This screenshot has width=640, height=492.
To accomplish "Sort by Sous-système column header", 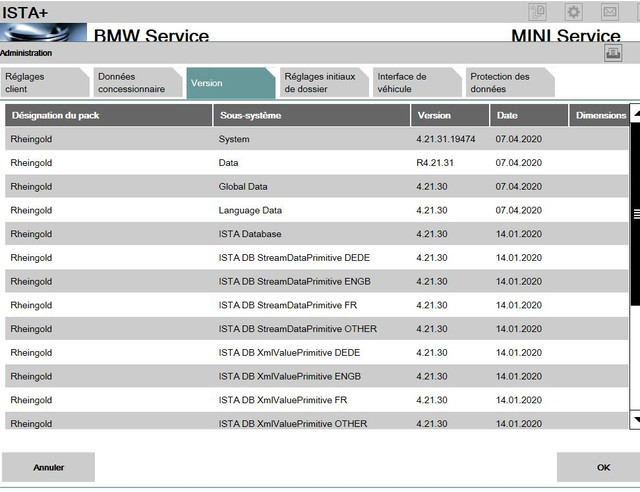I will pyautogui.click(x=312, y=115).
